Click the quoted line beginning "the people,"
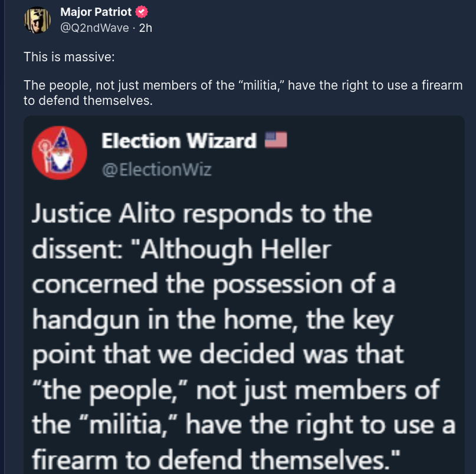The width and height of the screenshot is (476, 474). (235, 390)
